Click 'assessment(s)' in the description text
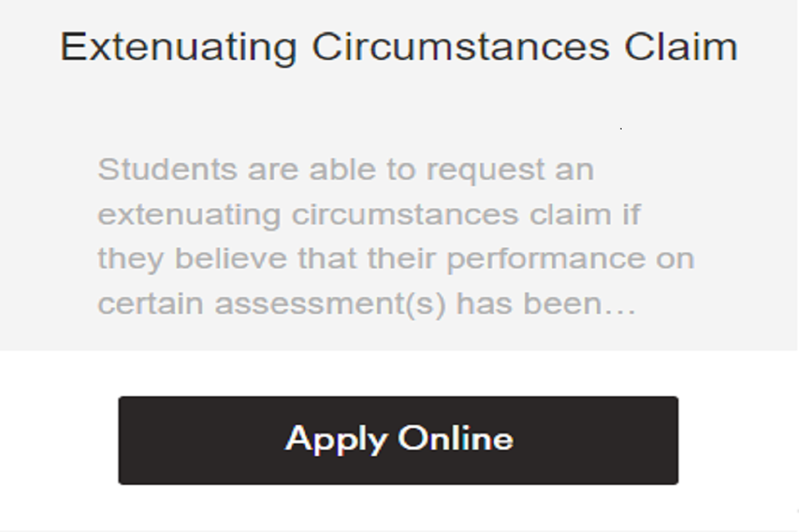Viewport: 799px width, 532px height. tap(330, 304)
